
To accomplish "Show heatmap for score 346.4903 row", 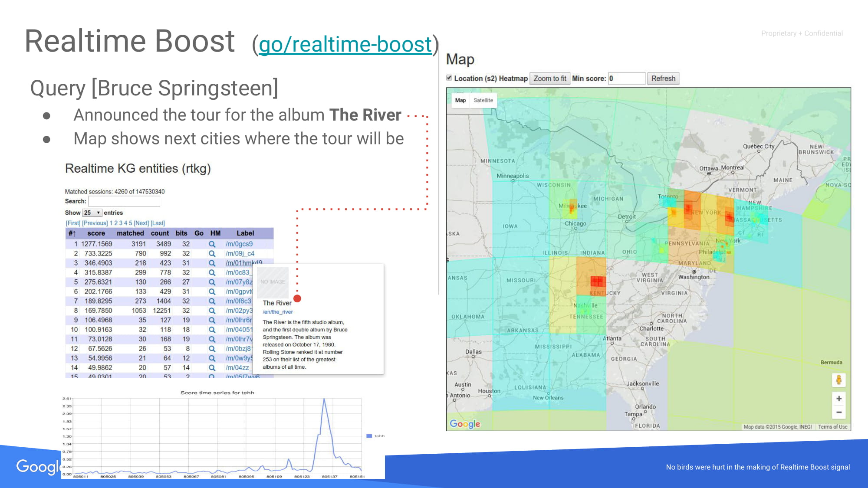I will (212, 263).
